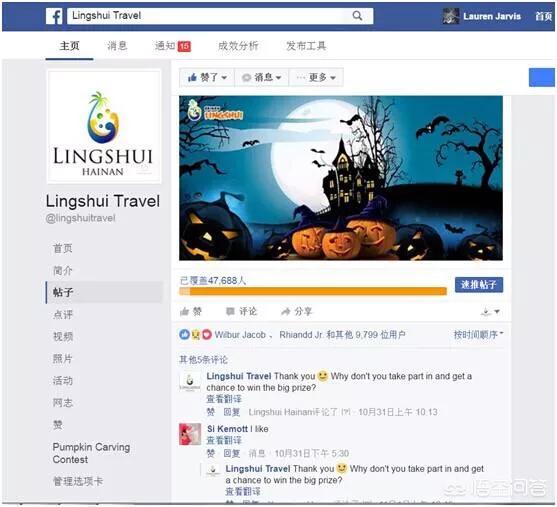Open Pumpkin Carving Contest sidebar link
Viewport: 557px width, 507px height.
pos(91,453)
